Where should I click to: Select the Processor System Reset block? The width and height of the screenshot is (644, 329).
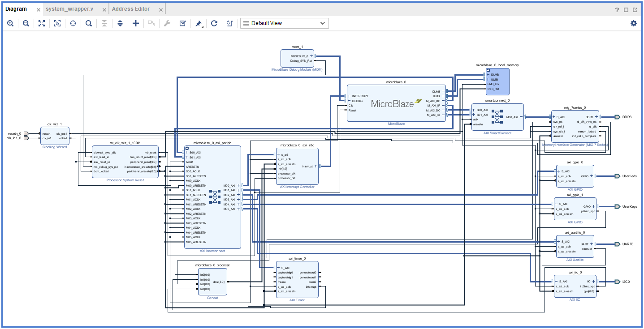[x=125, y=162]
